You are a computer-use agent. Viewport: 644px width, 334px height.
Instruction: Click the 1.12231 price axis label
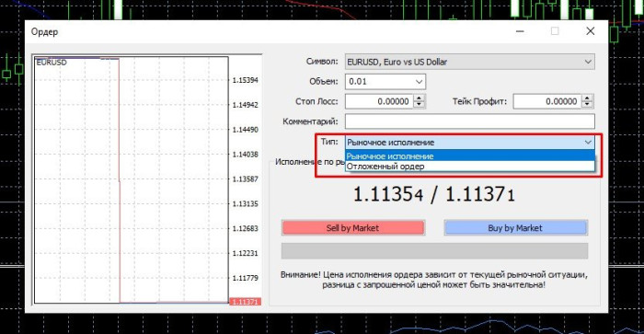(246, 253)
